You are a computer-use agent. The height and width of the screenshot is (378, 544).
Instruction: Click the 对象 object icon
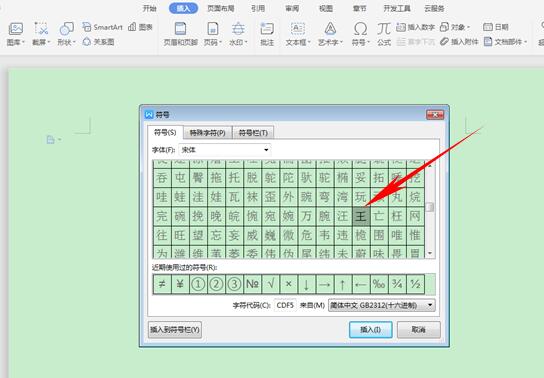click(x=444, y=27)
